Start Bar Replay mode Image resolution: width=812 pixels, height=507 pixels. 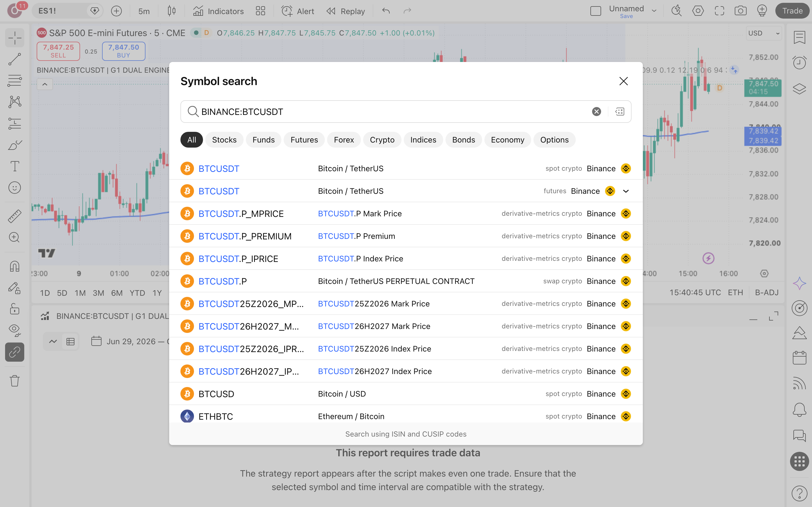pyautogui.click(x=346, y=11)
